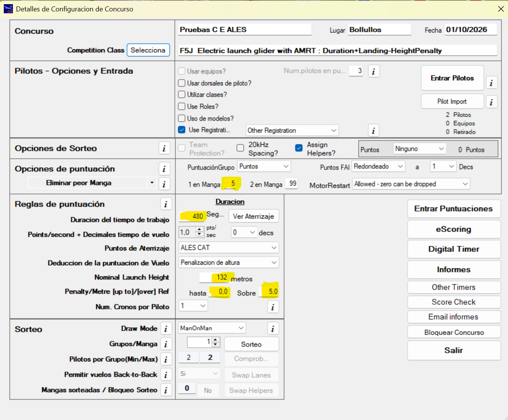The width and height of the screenshot is (508, 420).
Task: Click info icon beside Eliminar peor Manga
Action: click(164, 184)
